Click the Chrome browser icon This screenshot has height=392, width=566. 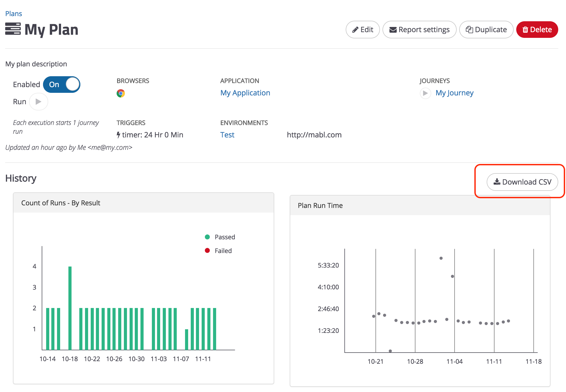[121, 93]
